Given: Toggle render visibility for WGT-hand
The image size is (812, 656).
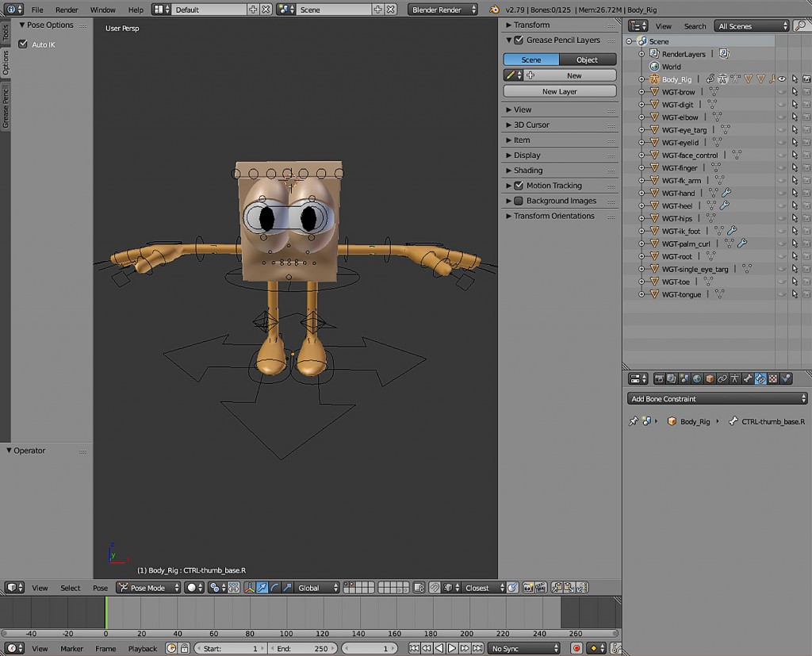Looking at the screenshot, I should click(x=806, y=193).
